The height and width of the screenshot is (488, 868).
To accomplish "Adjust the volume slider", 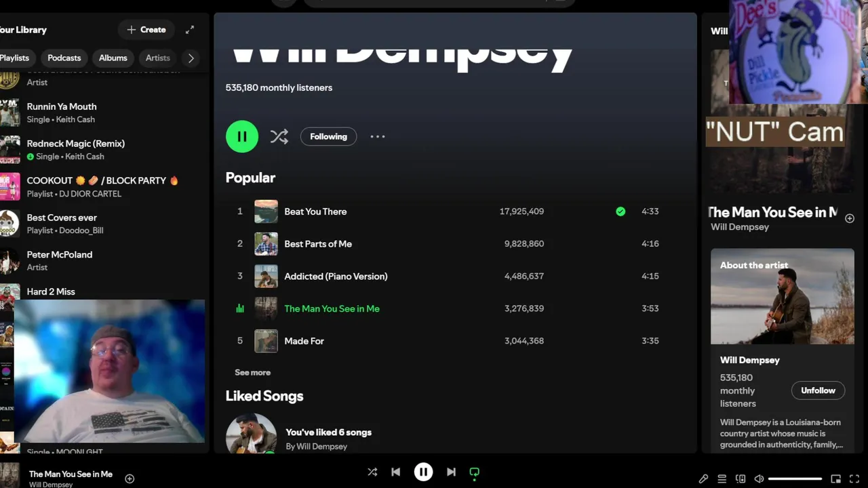I will point(795,479).
